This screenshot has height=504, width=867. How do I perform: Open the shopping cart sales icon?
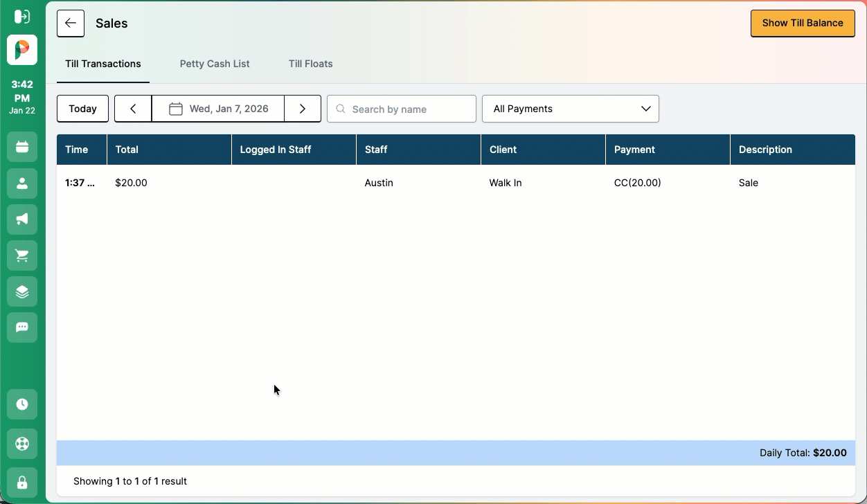pos(22,255)
